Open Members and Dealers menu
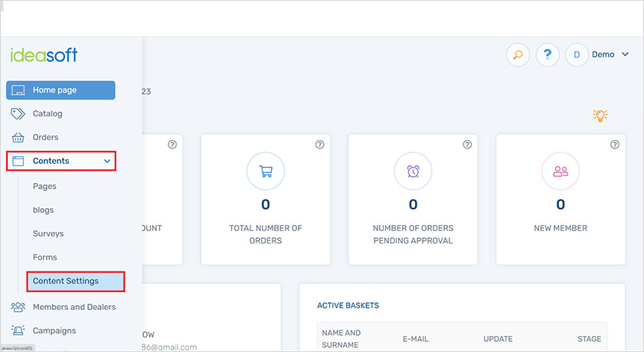The height and width of the screenshot is (352, 644). (74, 307)
